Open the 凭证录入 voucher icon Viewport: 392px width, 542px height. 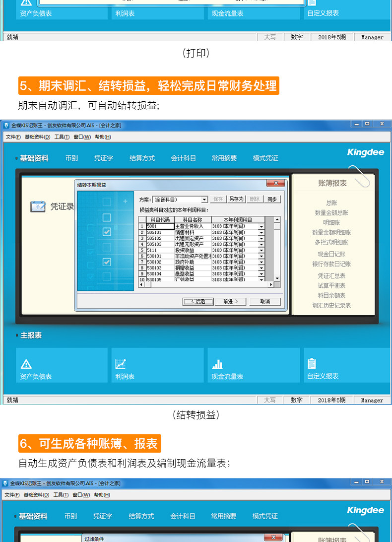pos(38,206)
